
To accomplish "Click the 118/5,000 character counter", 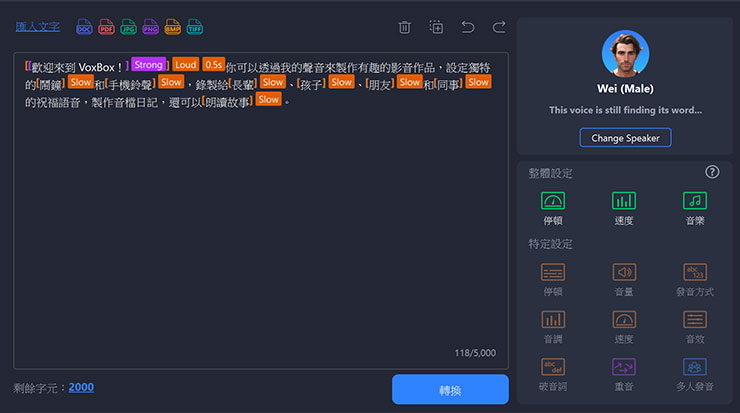I will pos(475,353).
